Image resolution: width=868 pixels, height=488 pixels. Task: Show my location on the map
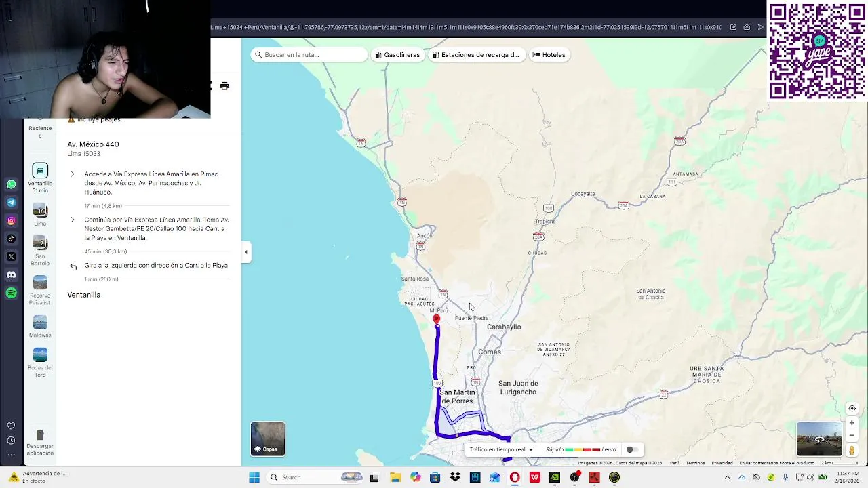pos(852,409)
